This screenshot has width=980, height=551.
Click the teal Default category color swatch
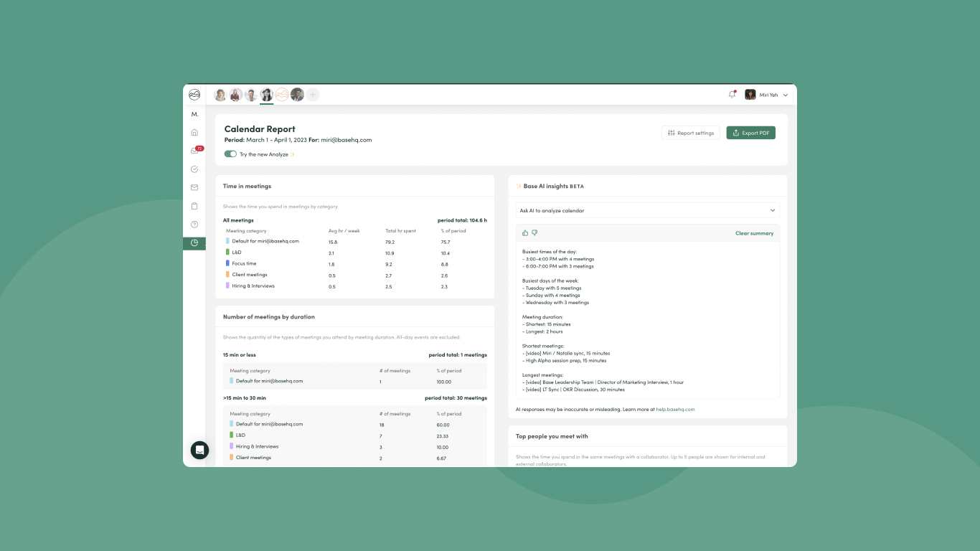(x=227, y=241)
